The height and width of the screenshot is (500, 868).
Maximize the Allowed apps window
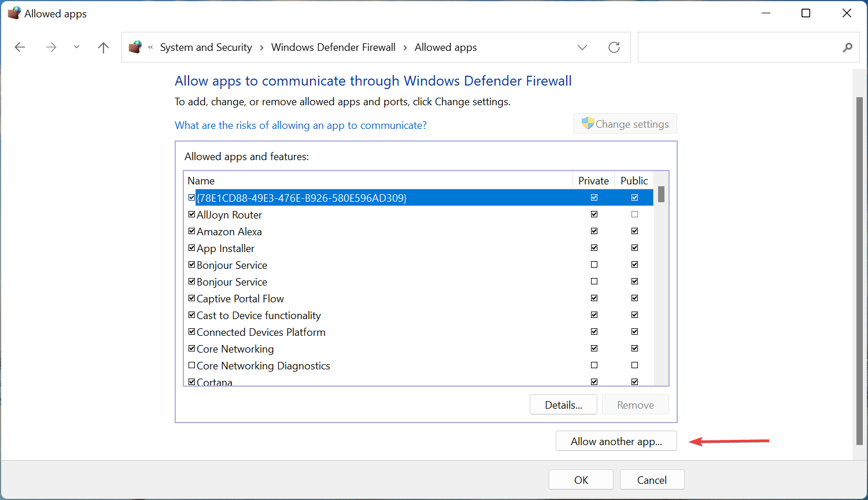click(x=806, y=13)
